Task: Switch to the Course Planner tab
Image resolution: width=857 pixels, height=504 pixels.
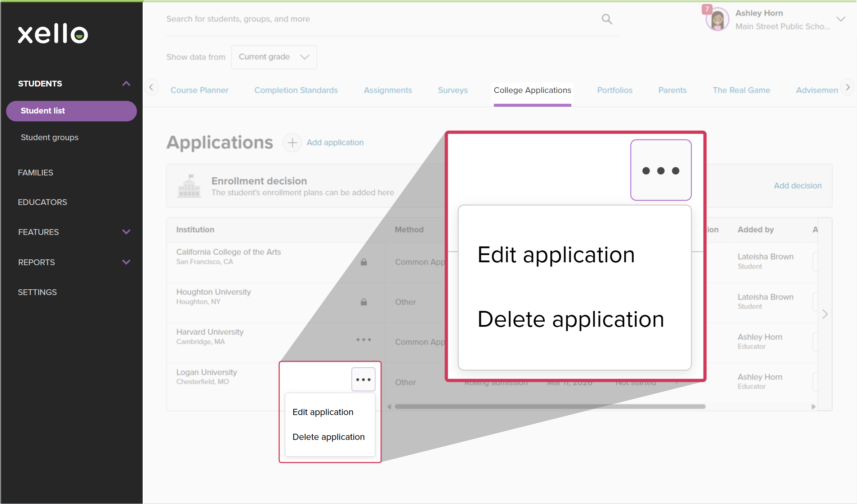Action: click(x=199, y=90)
